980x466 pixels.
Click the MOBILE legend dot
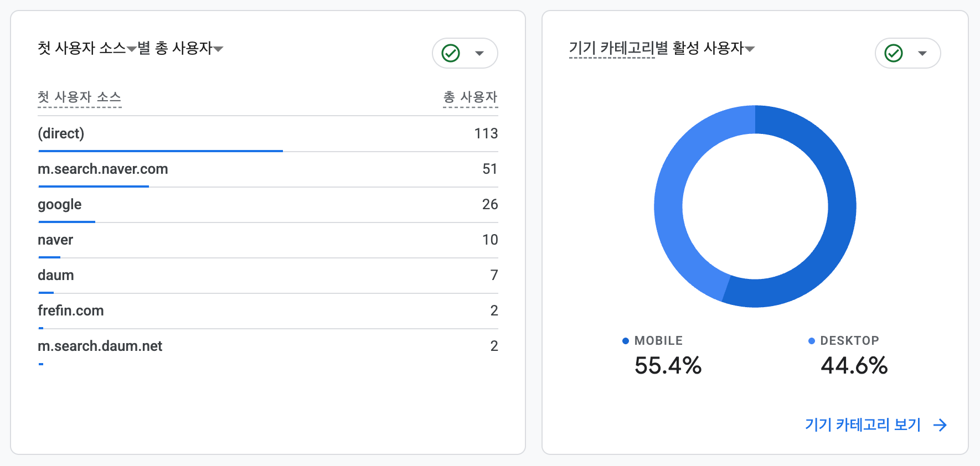click(x=626, y=341)
